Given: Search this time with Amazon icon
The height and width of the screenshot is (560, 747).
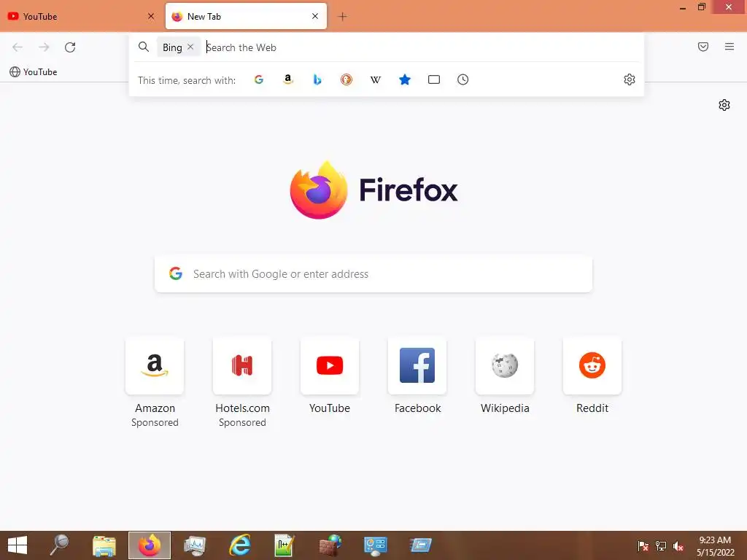Looking at the screenshot, I should (x=287, y=79).
